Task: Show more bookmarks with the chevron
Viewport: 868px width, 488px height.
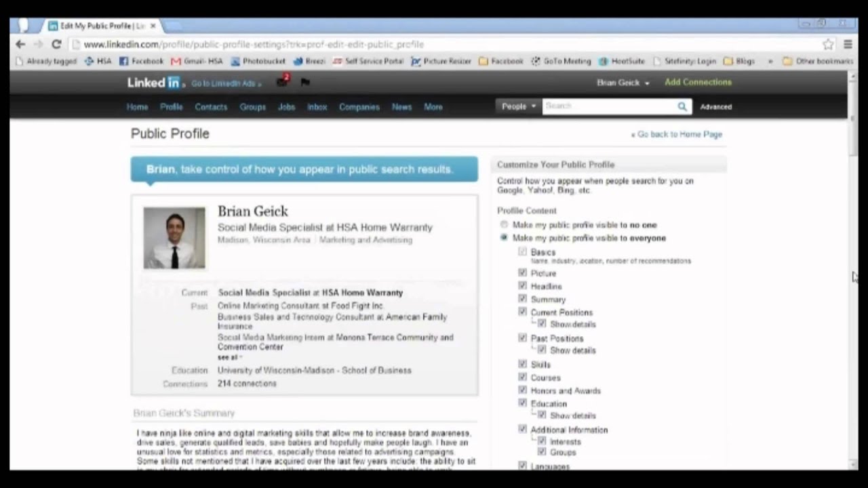Action: tap(770, 61)
